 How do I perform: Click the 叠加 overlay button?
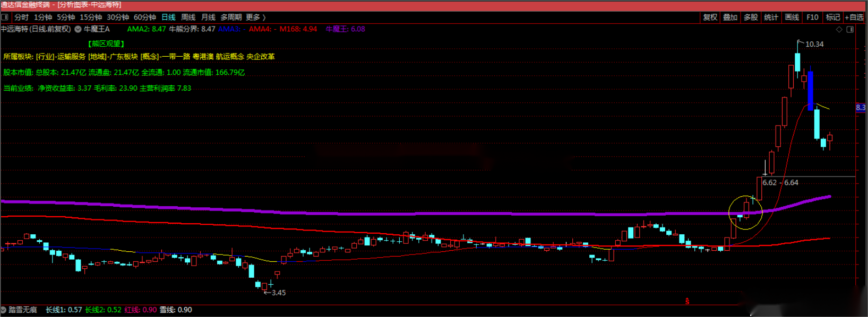tap(731, 17)
